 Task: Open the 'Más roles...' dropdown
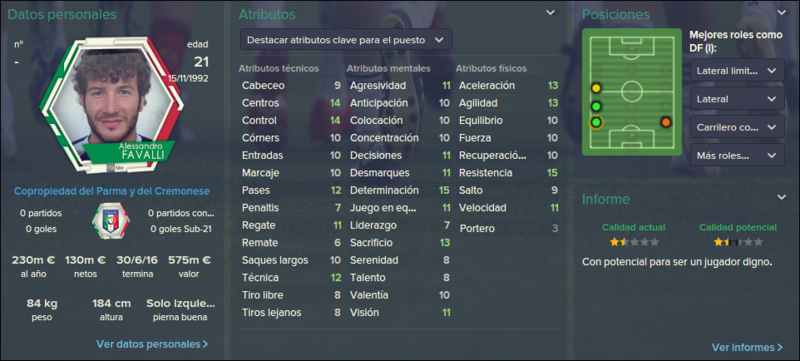click(x=737, y=155)
